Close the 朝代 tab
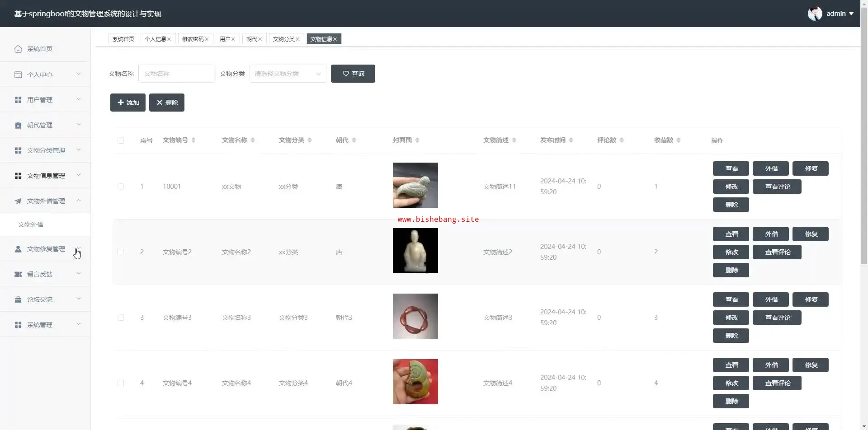868x430 pixels. 260,39
